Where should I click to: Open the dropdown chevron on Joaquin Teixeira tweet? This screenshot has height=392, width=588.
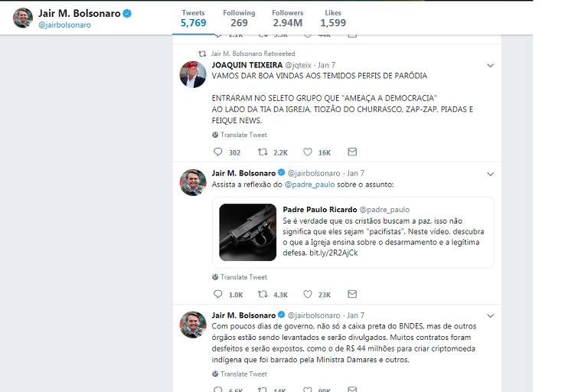click(490, 66)
